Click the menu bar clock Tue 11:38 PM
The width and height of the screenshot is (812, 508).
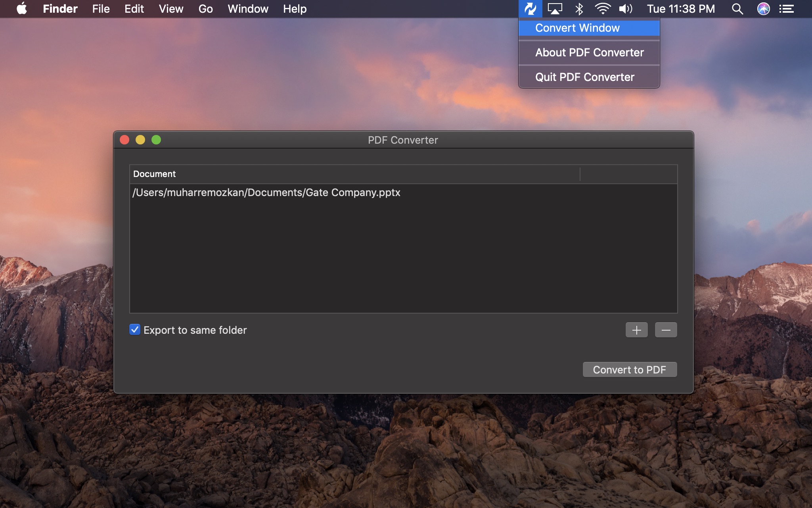tap(681, 9)
